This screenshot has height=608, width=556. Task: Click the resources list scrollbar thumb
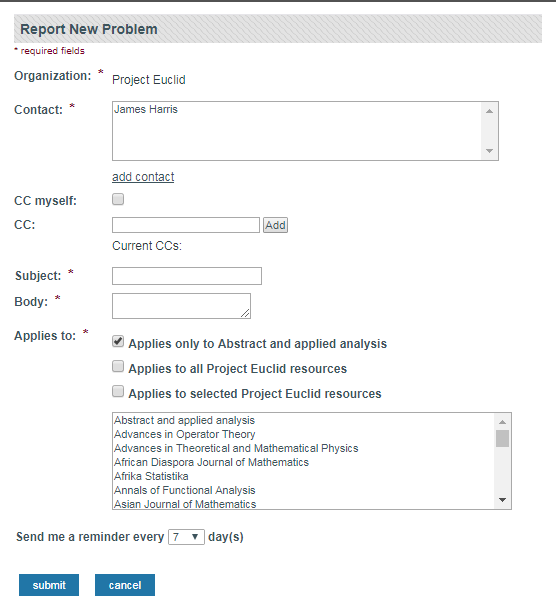pyautogui.click(x=502, y=439)
